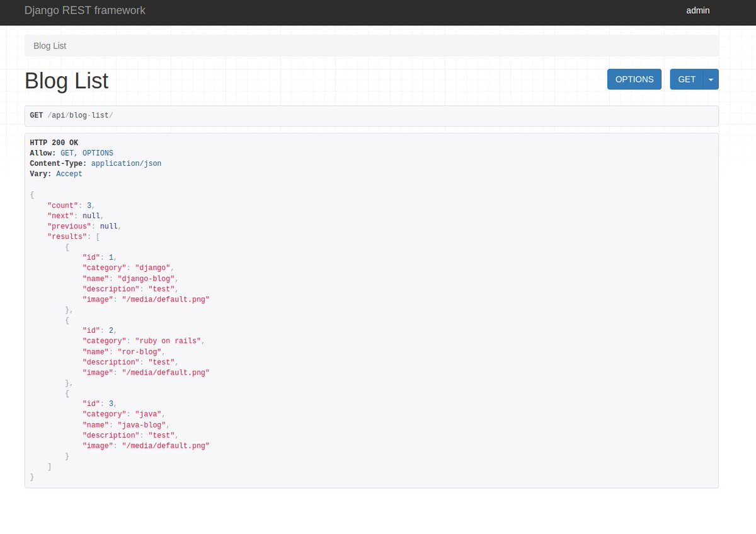Viewport: 756px width, 534px height.
Task: Open the admin user menu
Action: point(698,10)
